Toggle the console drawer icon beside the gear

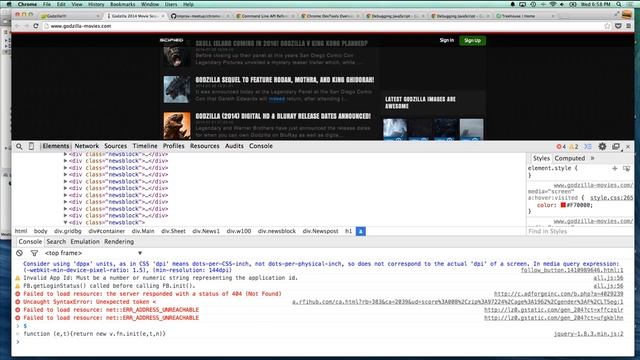point(588,147)
